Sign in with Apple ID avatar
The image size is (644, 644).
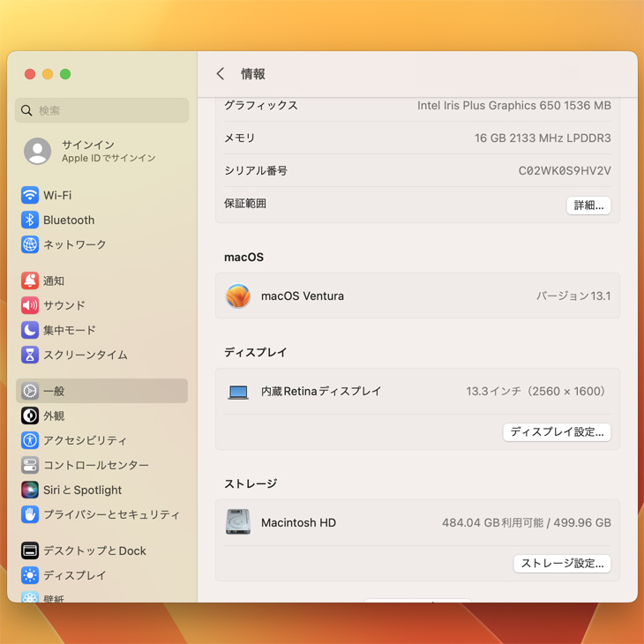37,151
